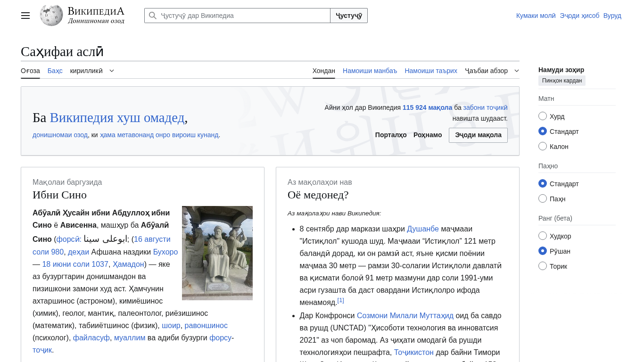Viewport: 644px width, 362px height.
Task: Focus the Wikipedia search input field
Action: tap(237, 16)
